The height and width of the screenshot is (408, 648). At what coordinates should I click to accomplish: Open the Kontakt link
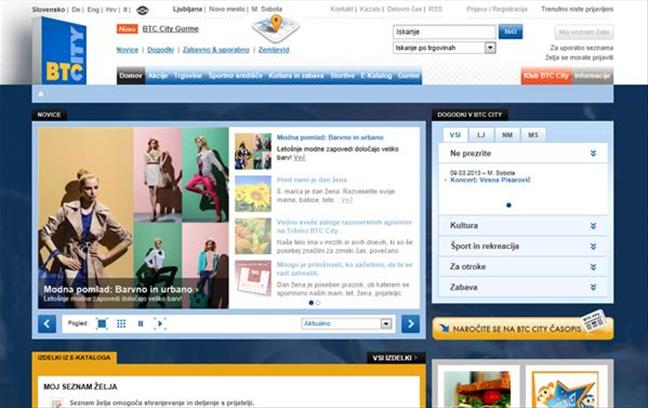341,9
